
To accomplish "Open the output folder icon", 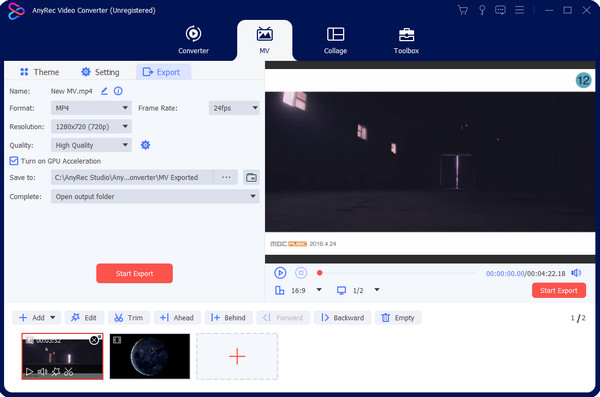I will tap(251, 177).
